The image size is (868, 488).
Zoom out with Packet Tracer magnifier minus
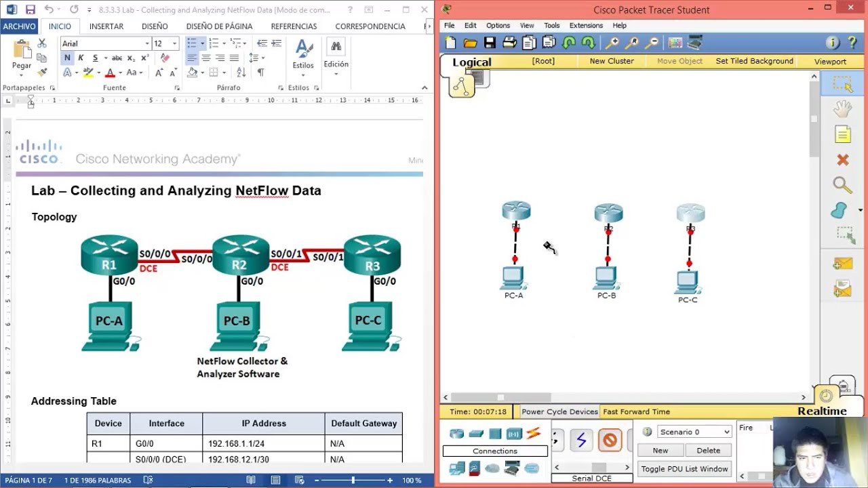pyautogui.click(x=652, y=43)
